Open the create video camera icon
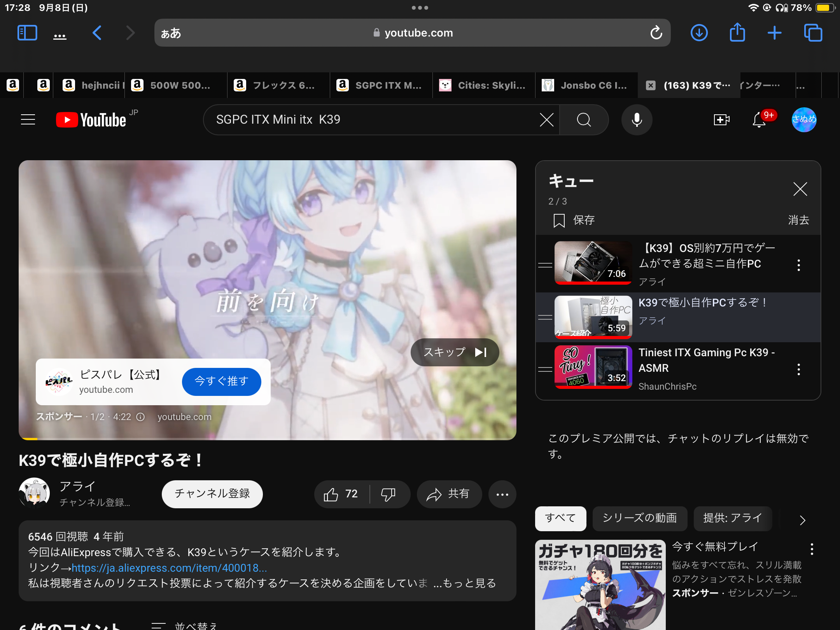The height and width of the screenshot is (630, 840). click(x=721, y=119)
